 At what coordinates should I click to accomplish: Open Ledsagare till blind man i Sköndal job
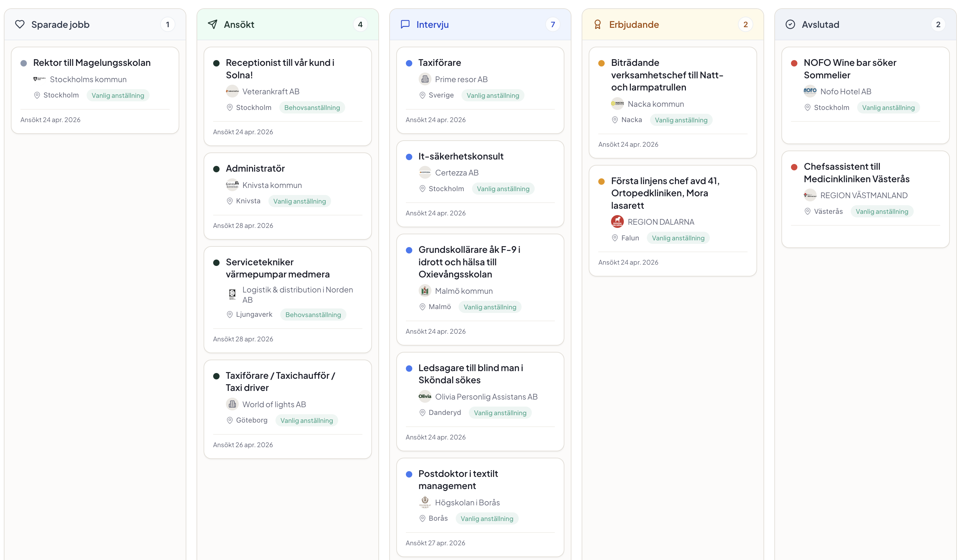click(471, 374)
